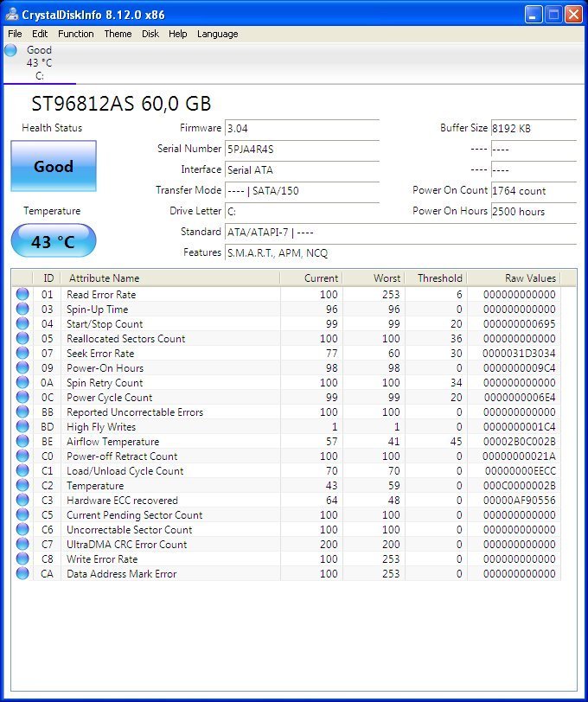This screenshot has height=702, width=588.
Task: Click status orb for Reallocated Sectors Count
Action: point(22,339)
